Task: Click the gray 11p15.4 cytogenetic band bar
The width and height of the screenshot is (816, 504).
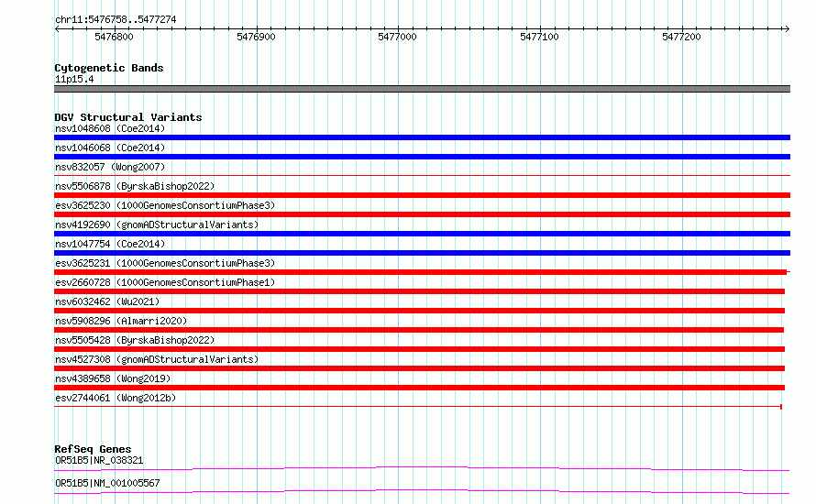Action: tap(422, 89)
